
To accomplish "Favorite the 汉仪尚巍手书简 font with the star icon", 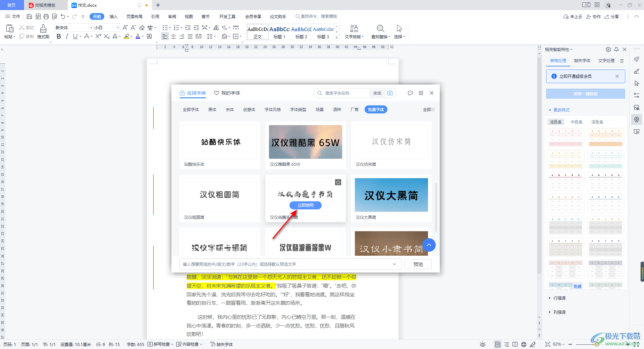I will pos(338,182).
